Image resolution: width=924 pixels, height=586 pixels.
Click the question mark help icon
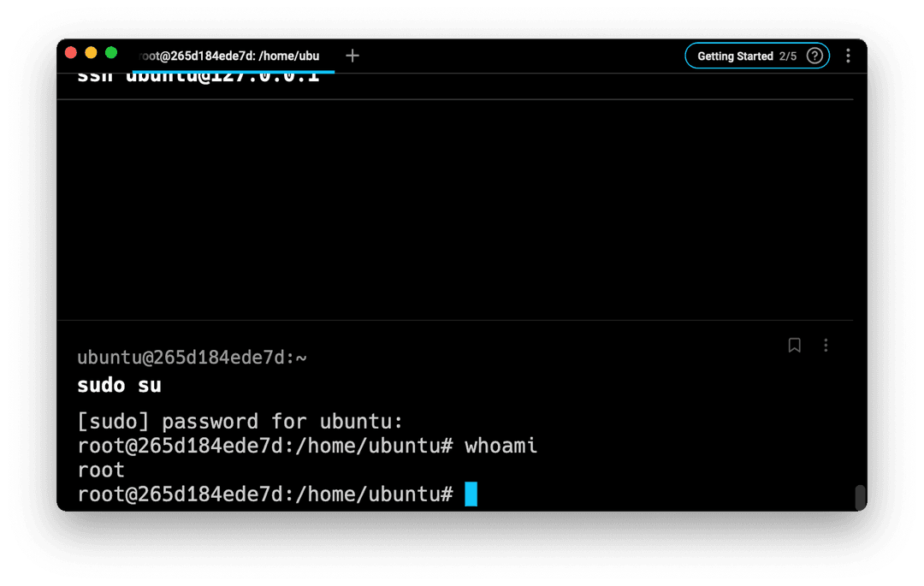click(x=814, y=56)
